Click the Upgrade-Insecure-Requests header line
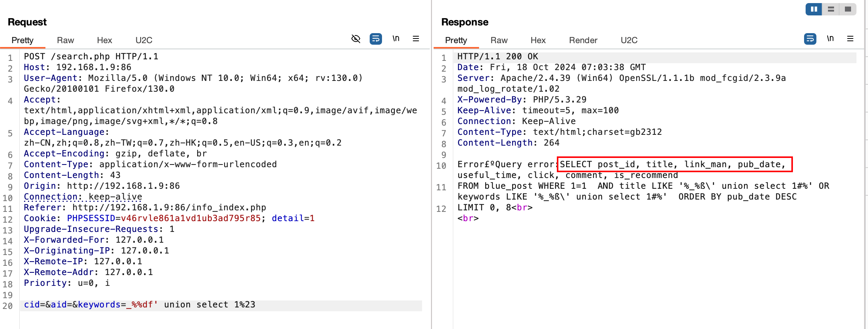 pyautogui.click(x=99, y=229)
